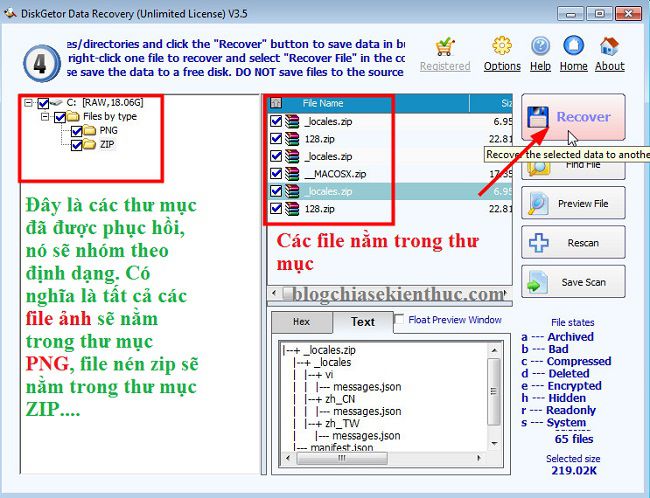Collapse the C: drive tree node
The width and height of the screenshot is (650, 498).
click(28, 102)
